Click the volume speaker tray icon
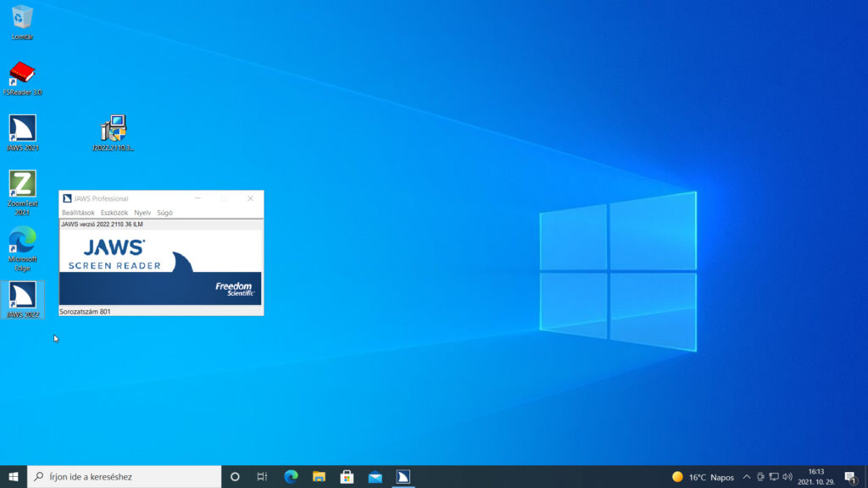 (787, 477)
